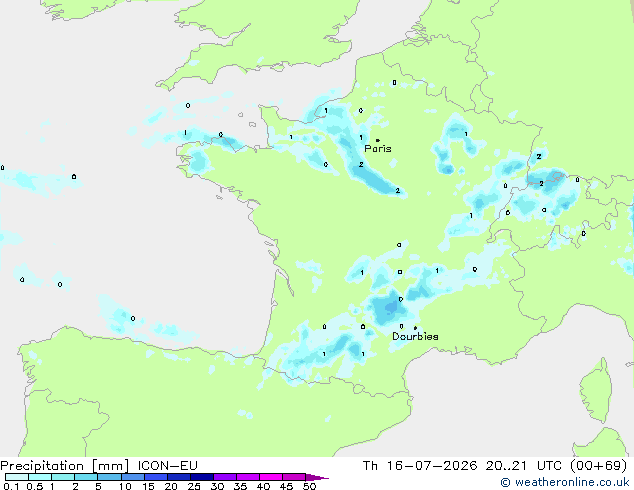This screenshot has width=634, height=490.
Task: Pick the magenta 40–45 mm legend swatch
Action: [271, 477]
